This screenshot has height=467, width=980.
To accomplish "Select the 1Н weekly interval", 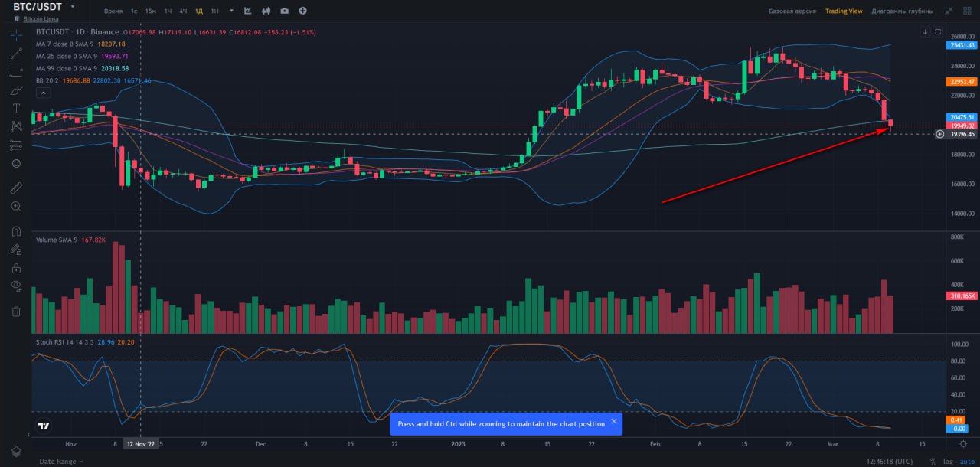I will tap(214, 11).
